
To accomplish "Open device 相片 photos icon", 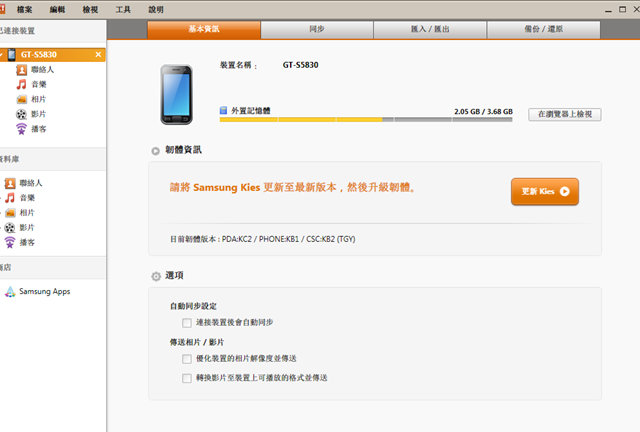I will tap(21, 99).
